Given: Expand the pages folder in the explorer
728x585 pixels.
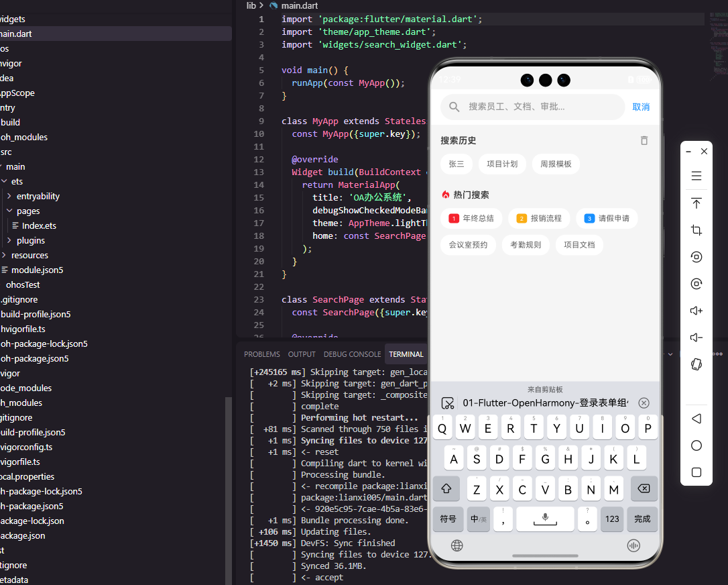Looking at the screenshot, I should (x=29, y=211).
